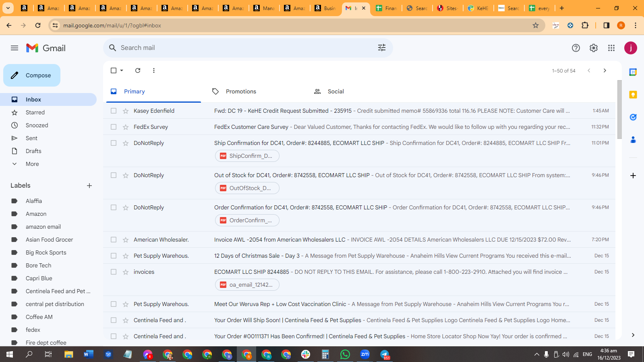Screen dimensions: 644x362
Task: Click the browser address bar URL
Action: (x=112, y=25)
